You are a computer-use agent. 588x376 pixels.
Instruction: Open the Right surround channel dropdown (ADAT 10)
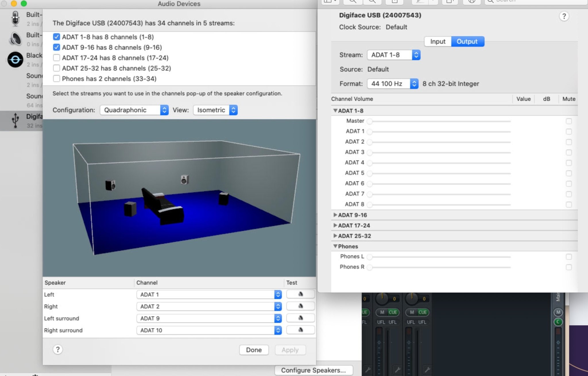(209, 330)
